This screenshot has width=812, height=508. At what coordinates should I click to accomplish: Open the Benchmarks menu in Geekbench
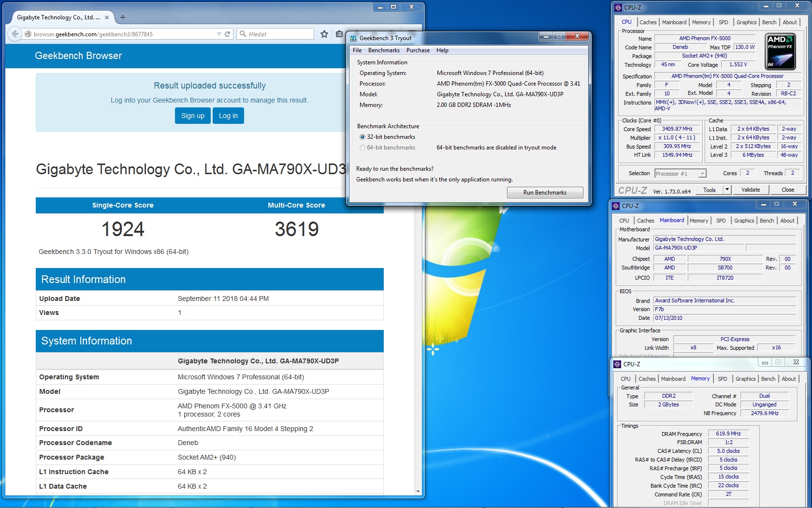384,50
